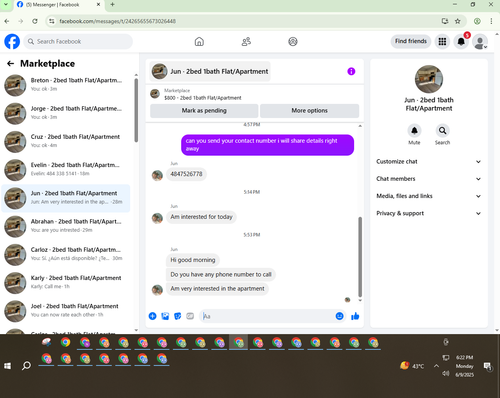Open Cruz conversation in the list
The width and height of the screenshot is (500, 398).
pos(66,141)
